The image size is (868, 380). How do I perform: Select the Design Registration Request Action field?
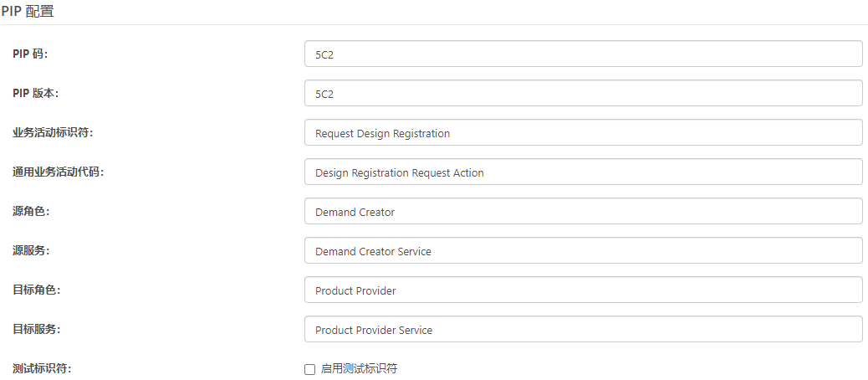point(583,172)
